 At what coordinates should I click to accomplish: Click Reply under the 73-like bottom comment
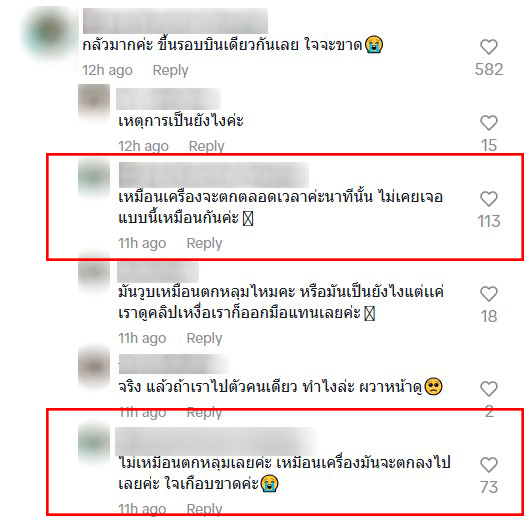pos(204,509)
